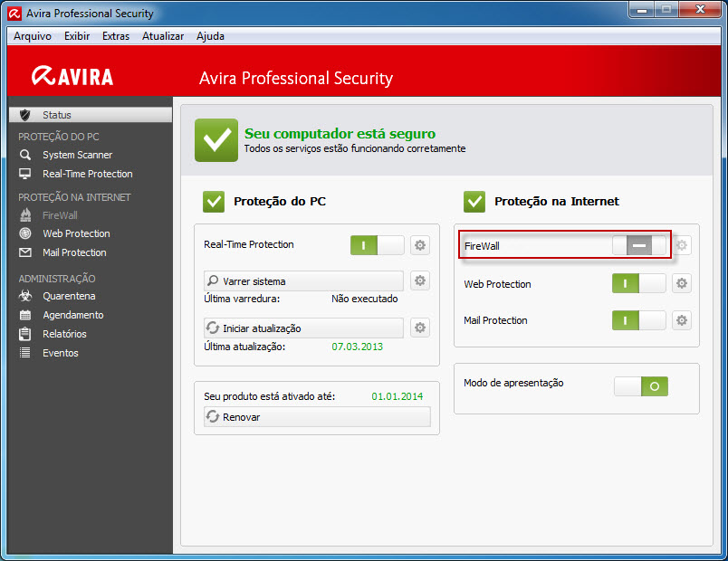Click the large green secure status checkmark
The width and height of the screenshot is (728, 561).
coord(216,140)
